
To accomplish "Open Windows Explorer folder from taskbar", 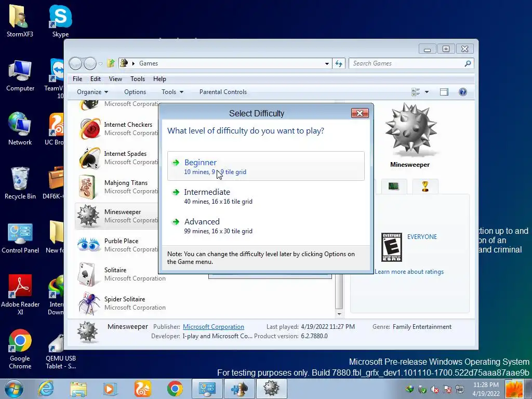I will [78, 389].
